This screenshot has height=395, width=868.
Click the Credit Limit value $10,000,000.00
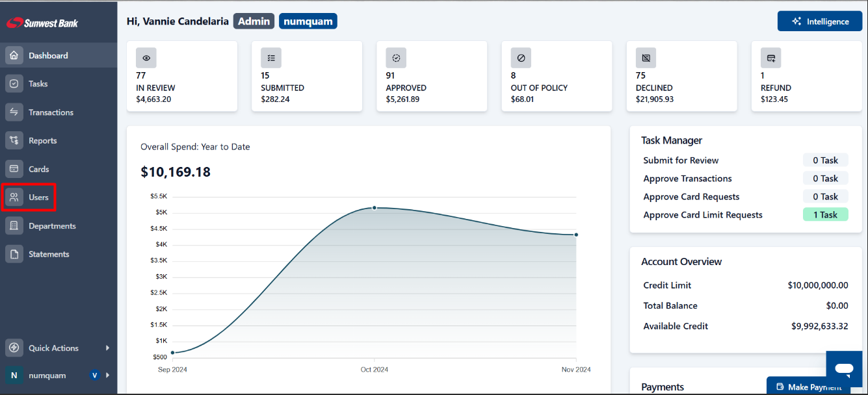click(818, 285)
